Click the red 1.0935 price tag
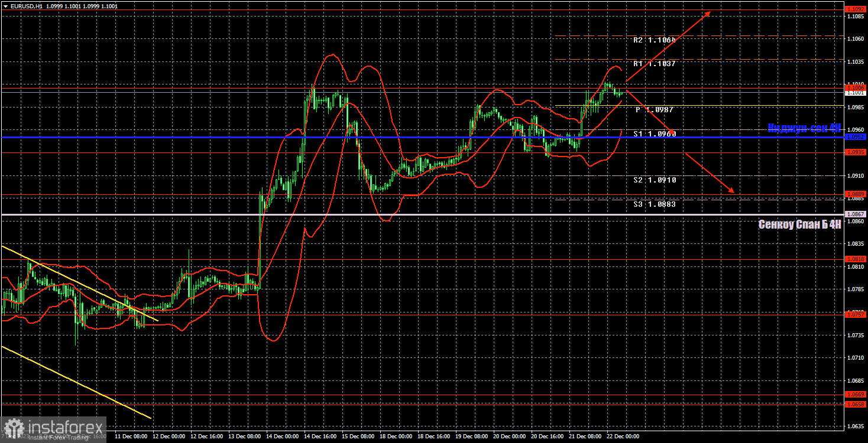868x443 pixels. (856, 152)
